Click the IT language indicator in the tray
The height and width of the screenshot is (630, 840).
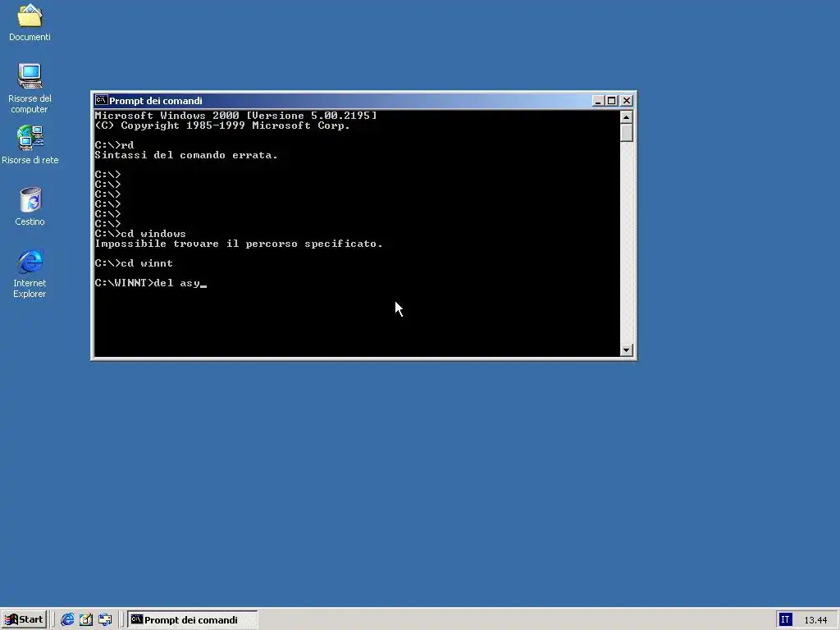click(x=785, y=620)
